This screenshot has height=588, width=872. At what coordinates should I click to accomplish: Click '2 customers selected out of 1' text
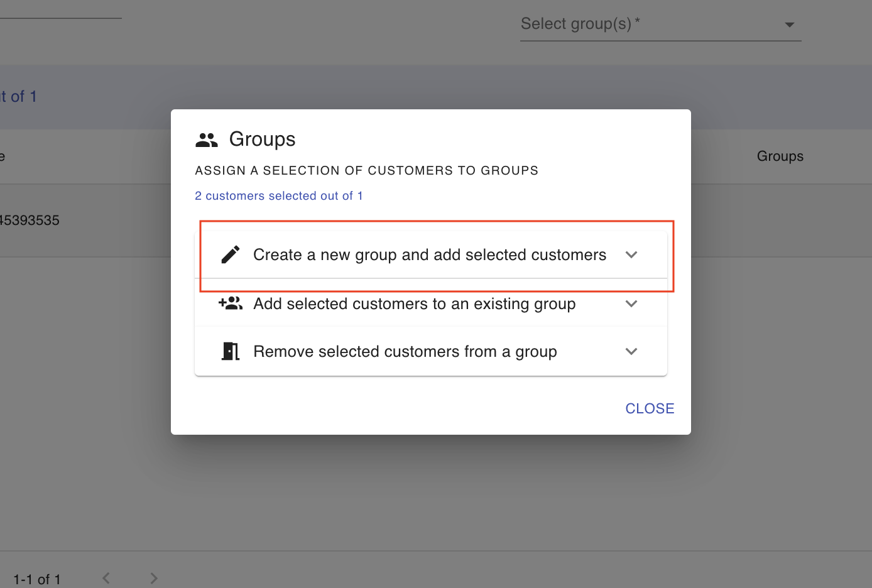(279, 196)
